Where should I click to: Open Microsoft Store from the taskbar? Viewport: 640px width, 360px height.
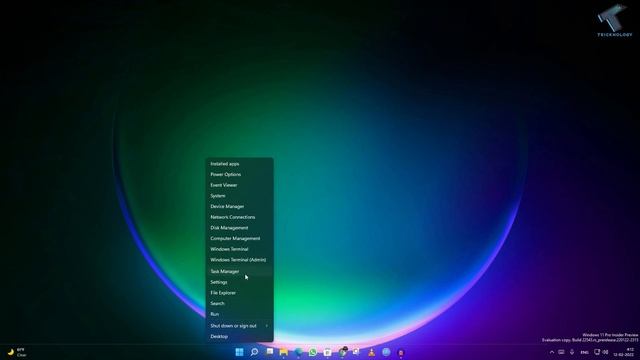click(328, 352)
